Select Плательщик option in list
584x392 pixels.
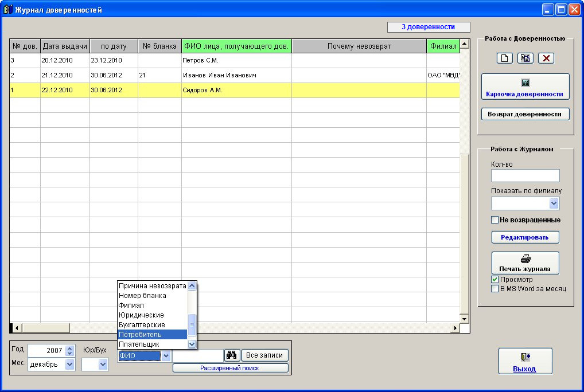[x=153, y=344]
